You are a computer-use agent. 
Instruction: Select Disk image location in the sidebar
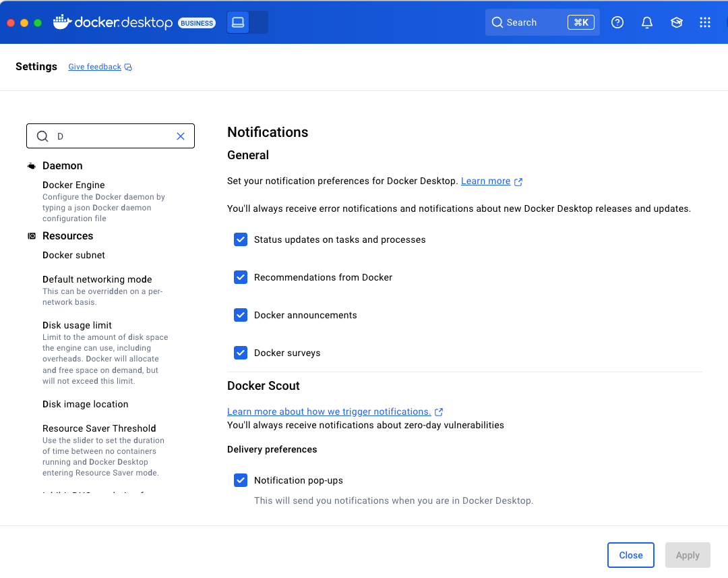(x=85, y=404)
